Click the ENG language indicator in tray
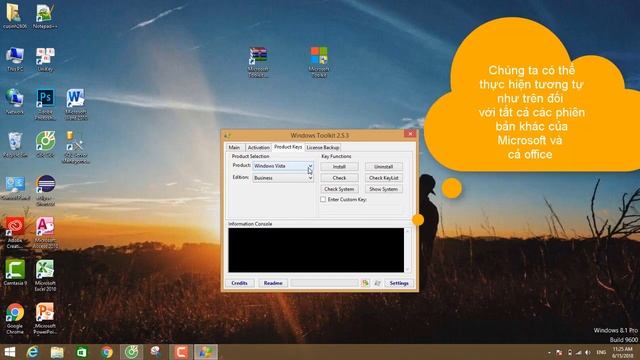640x360 pixels. coord(601,352)
